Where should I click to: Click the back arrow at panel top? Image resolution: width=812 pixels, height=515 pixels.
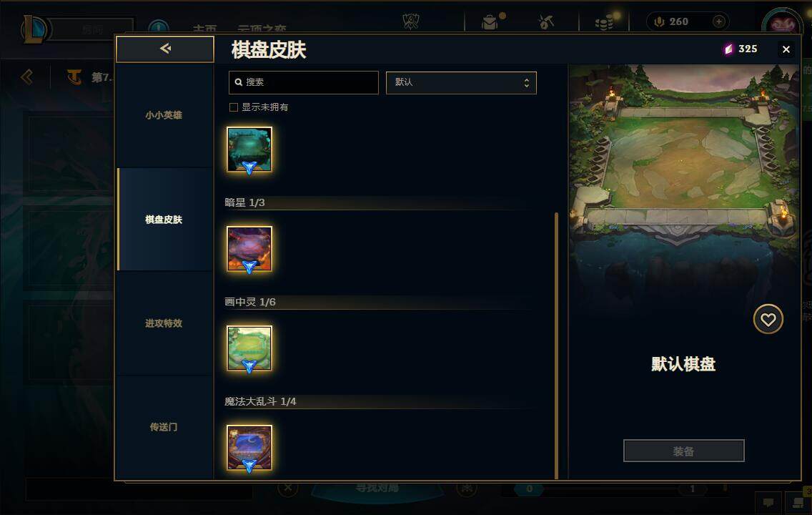point(165,49)
